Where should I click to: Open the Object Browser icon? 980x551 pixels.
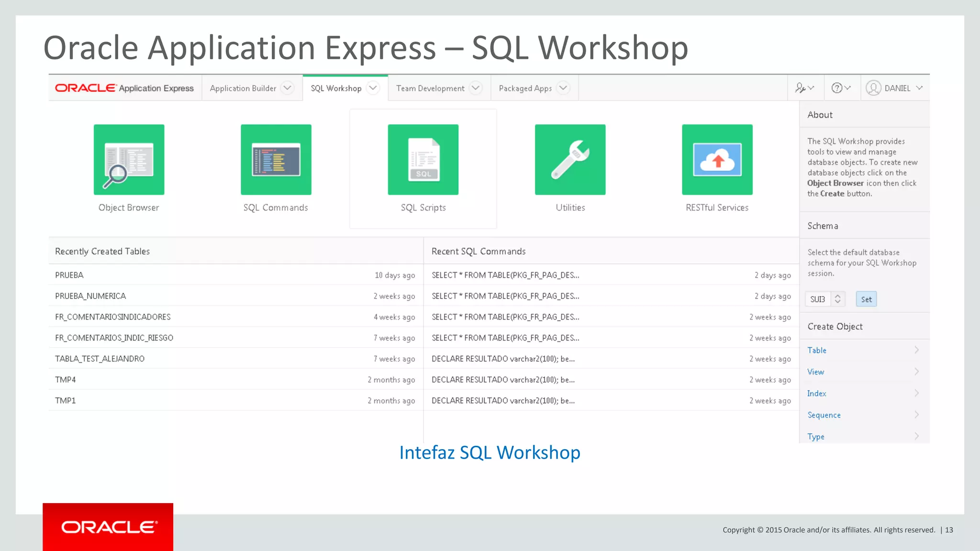pos(129,159)
